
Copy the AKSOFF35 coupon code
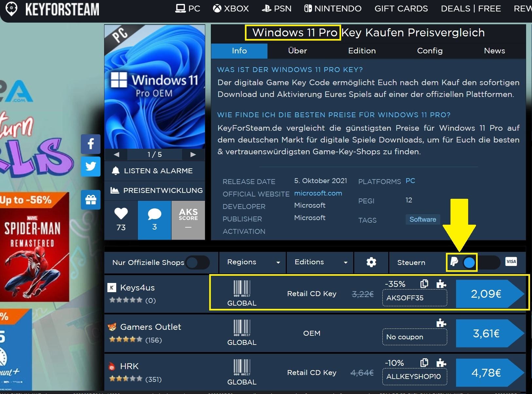[424, 284]
